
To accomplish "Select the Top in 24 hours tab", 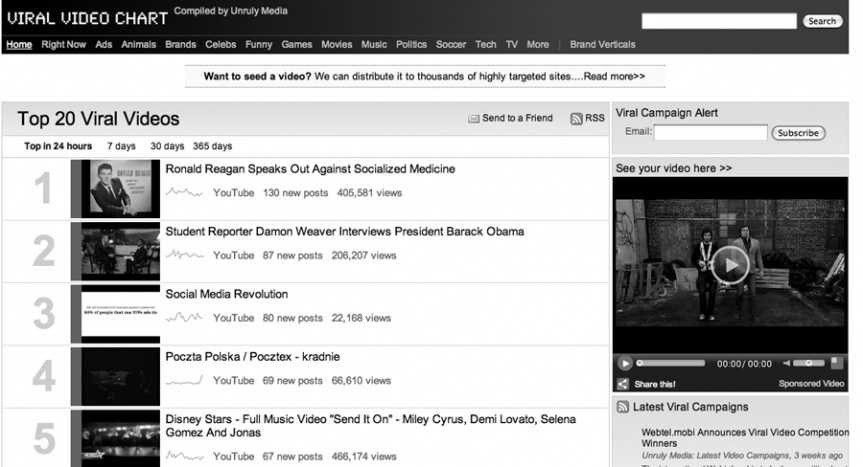I will click(58, 146).
